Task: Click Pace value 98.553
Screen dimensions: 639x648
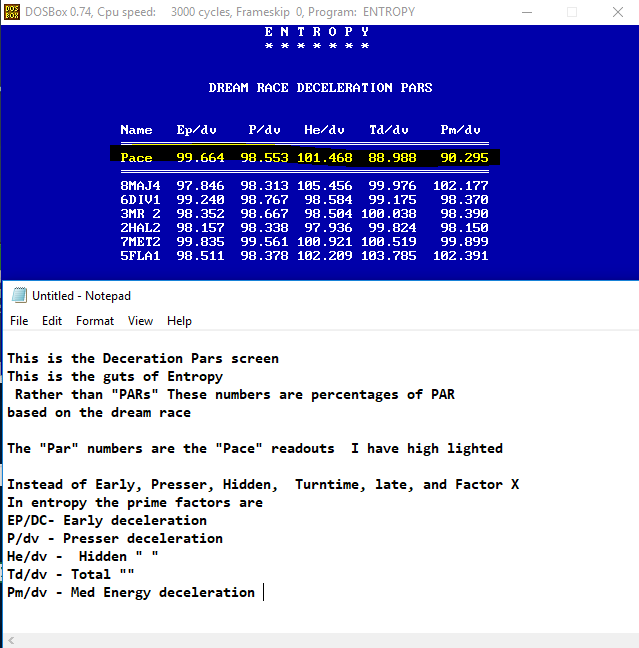Action: pos(265,158)
